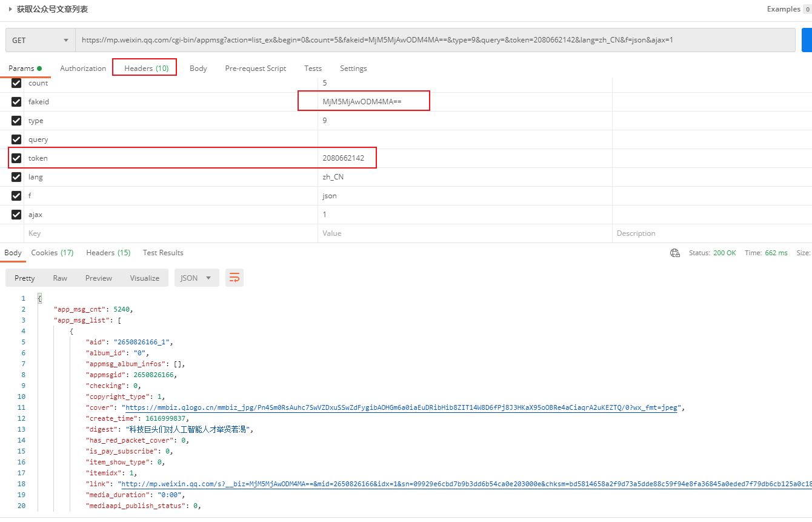Open the Authorization tab

point(83,69)
